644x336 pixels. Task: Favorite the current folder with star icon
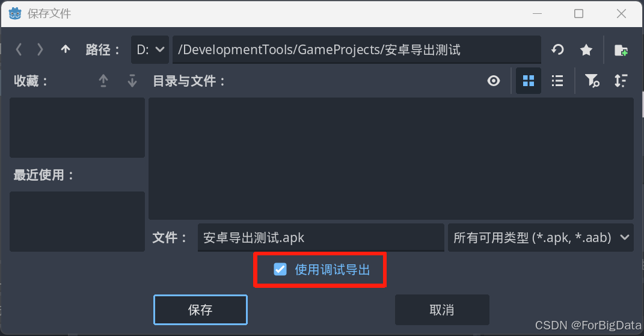pyautogui.click(x=586, y=50)
